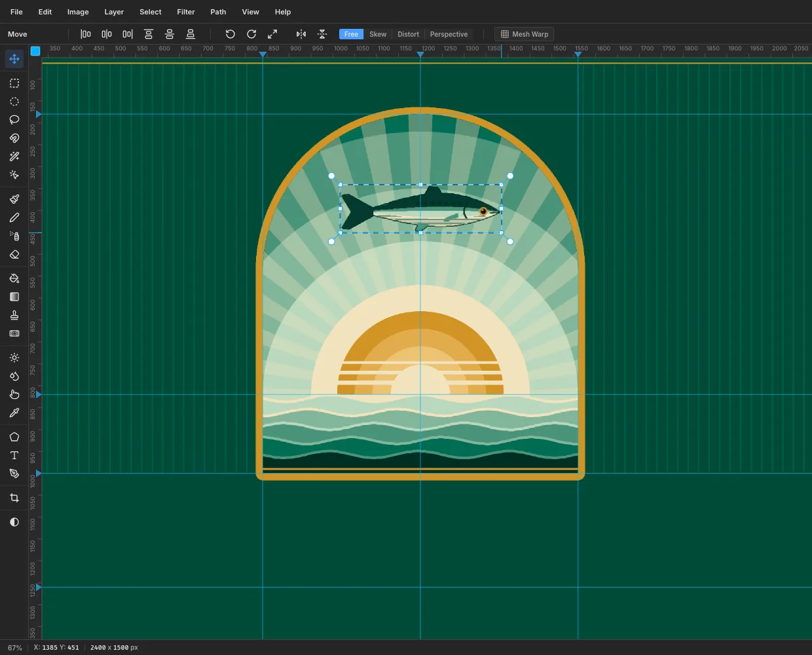Align selection to right edge
This screenshot has height=655, width=812.
128,34
